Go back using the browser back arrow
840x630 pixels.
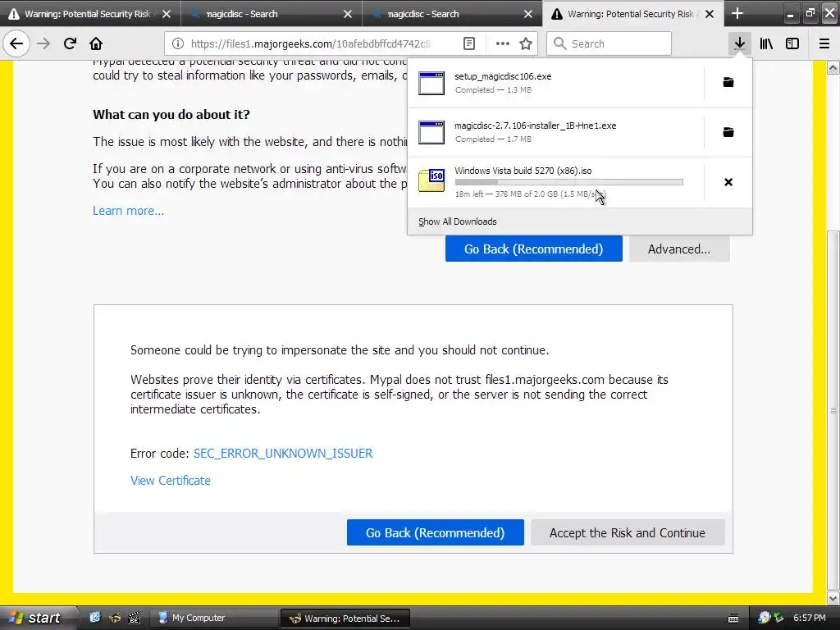click(x=16, y=43)
